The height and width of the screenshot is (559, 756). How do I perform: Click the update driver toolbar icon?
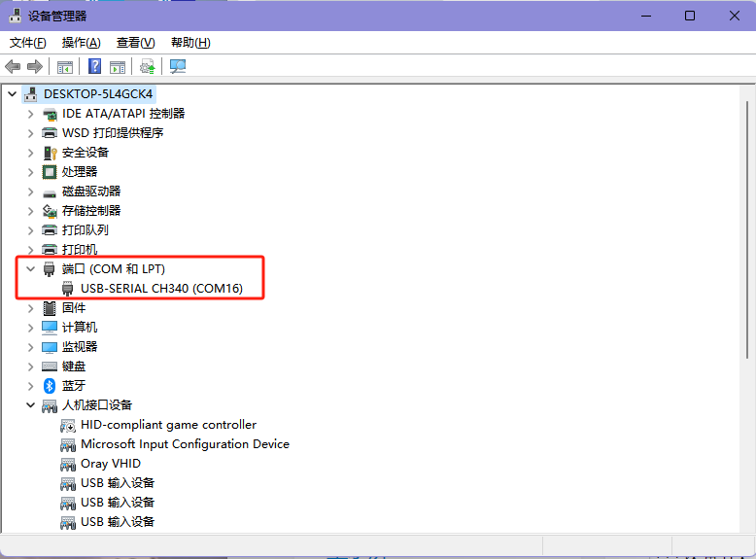point(148,66)
